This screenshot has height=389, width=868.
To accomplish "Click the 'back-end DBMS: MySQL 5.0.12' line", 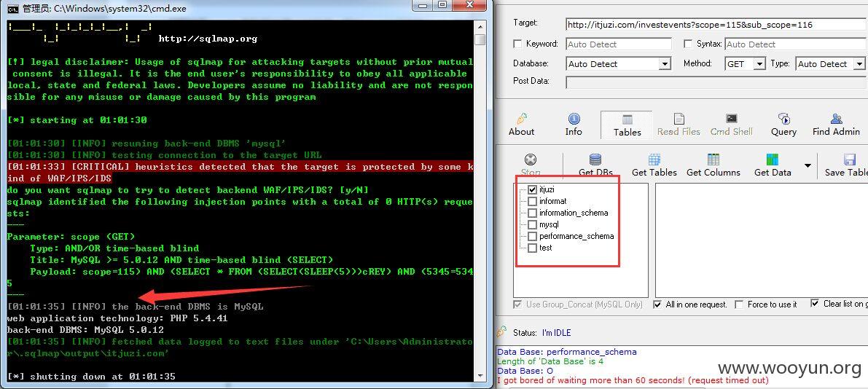I will click(x=85, y=330).
